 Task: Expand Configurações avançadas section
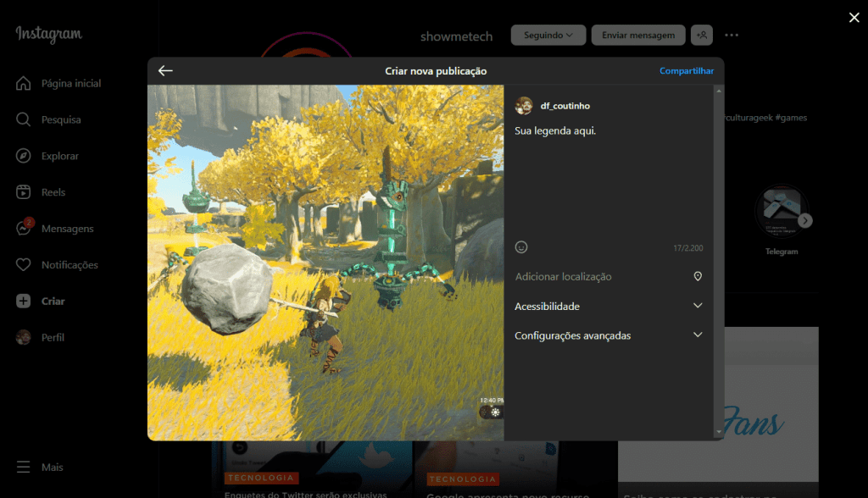click(x=609, y=335)
